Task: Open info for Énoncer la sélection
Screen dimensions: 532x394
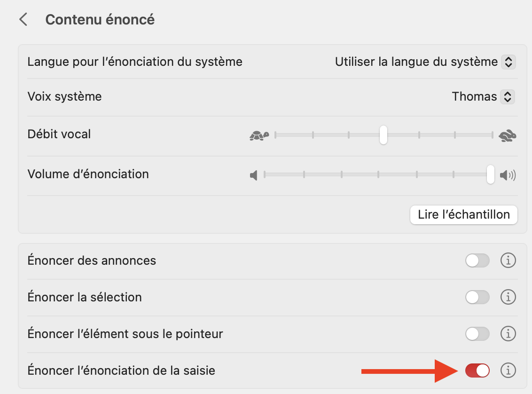Action: (508, 297)
